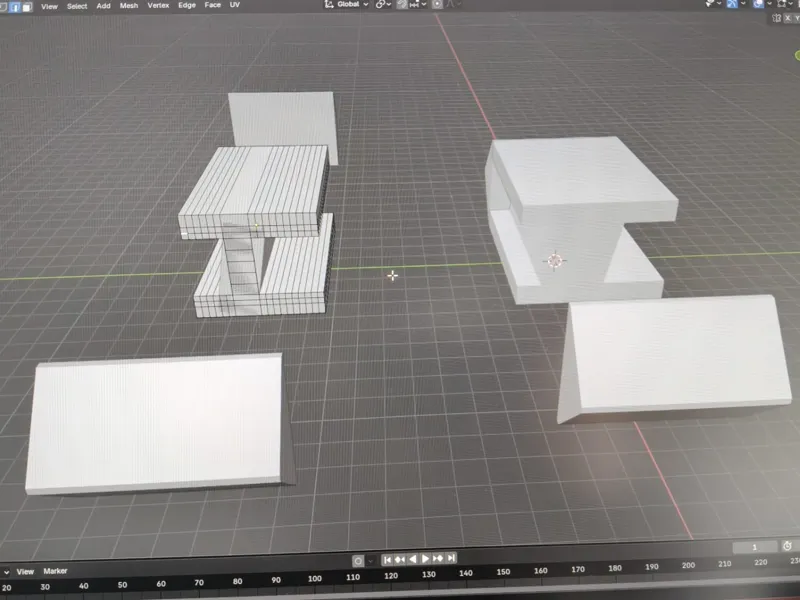The height and width of the screenshot is (600, 800).
Task: Jump to the start frame button
Action: 387,560
